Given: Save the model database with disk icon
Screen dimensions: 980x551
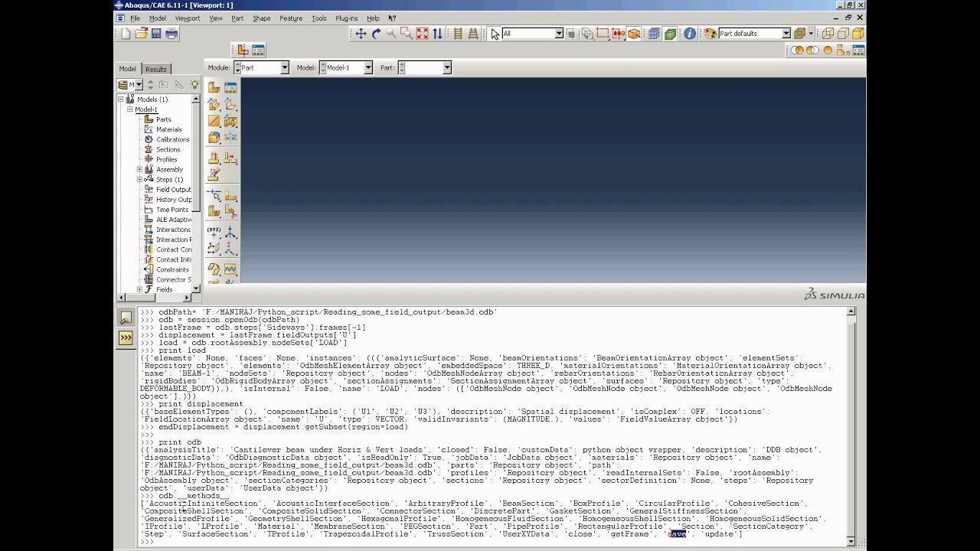Looking at the screenshot, I should coord(156,34).
